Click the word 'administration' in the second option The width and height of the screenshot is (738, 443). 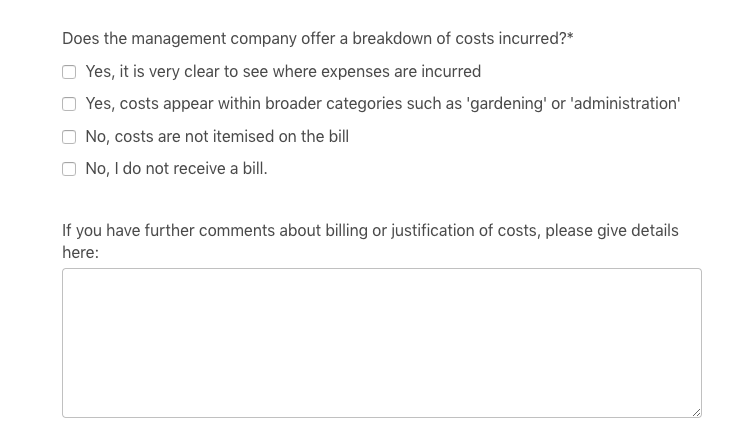626,104
